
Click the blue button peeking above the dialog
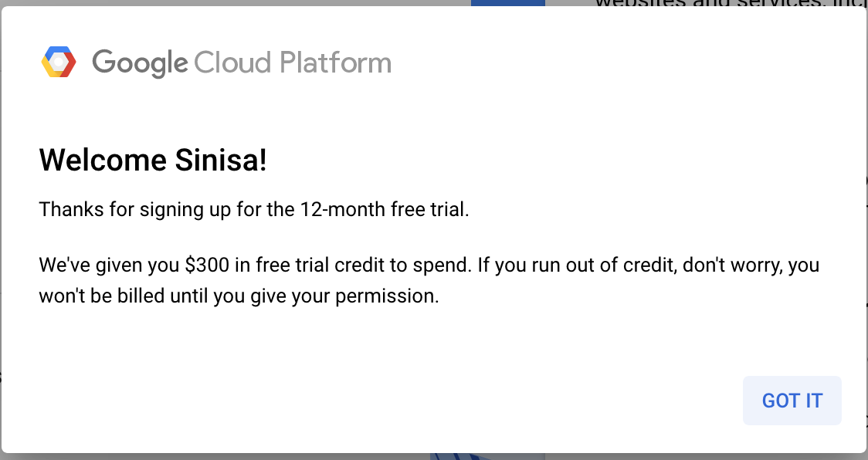tap(507, 3)
